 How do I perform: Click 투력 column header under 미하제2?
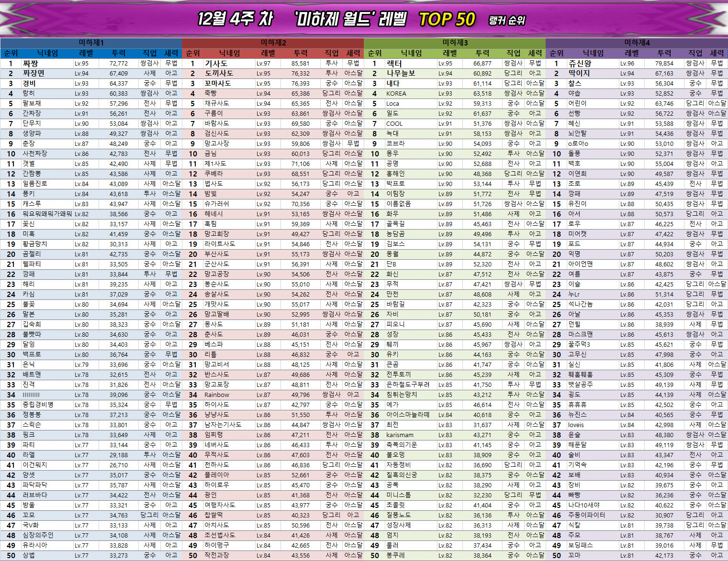[301, 53]
